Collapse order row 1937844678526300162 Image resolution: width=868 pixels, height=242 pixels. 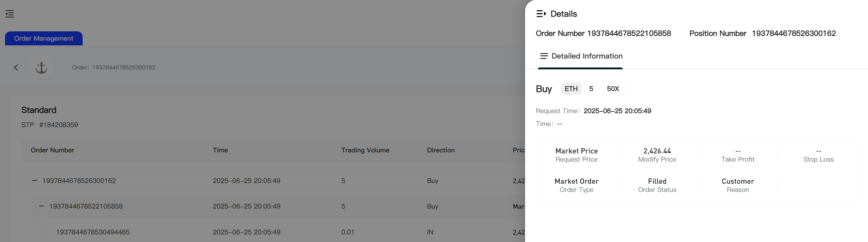coord(34,181)
